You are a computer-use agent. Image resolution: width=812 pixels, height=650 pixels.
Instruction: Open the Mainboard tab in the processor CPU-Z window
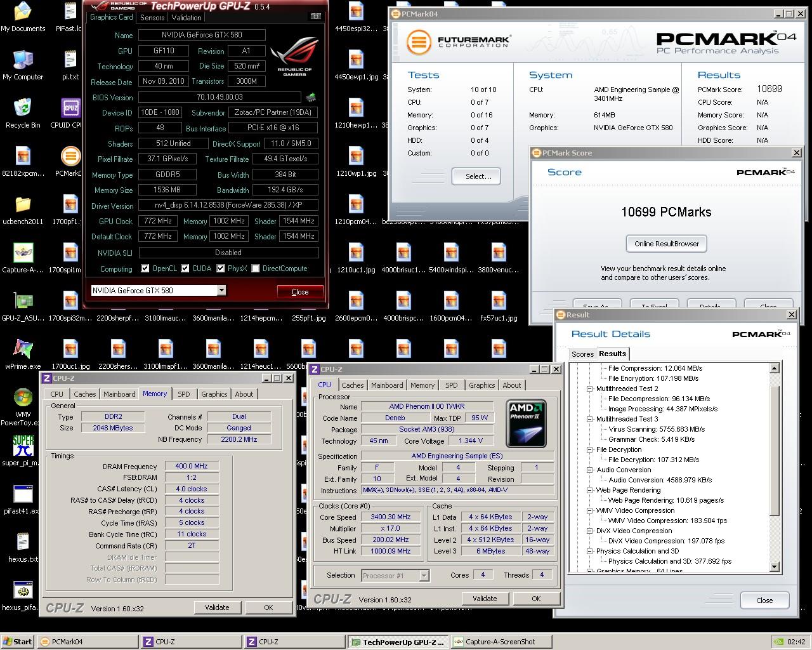click(387, 385)
